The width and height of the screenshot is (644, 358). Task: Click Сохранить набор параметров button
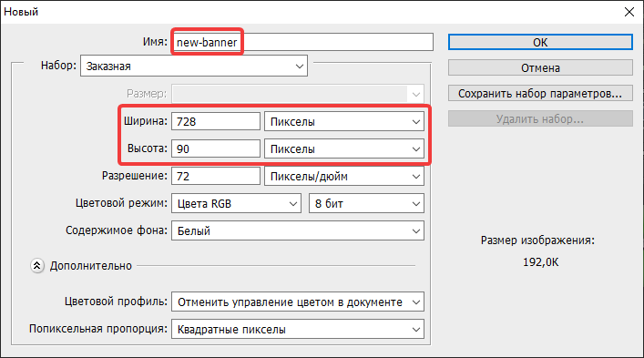click(x=540, y=93)
